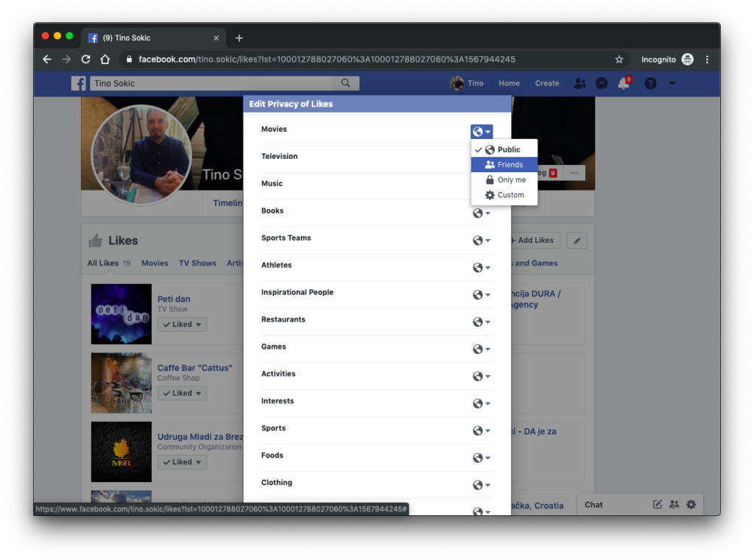754x560 pixels.
Task: Open privacy dropdown for Books
Action: point(481,213)
